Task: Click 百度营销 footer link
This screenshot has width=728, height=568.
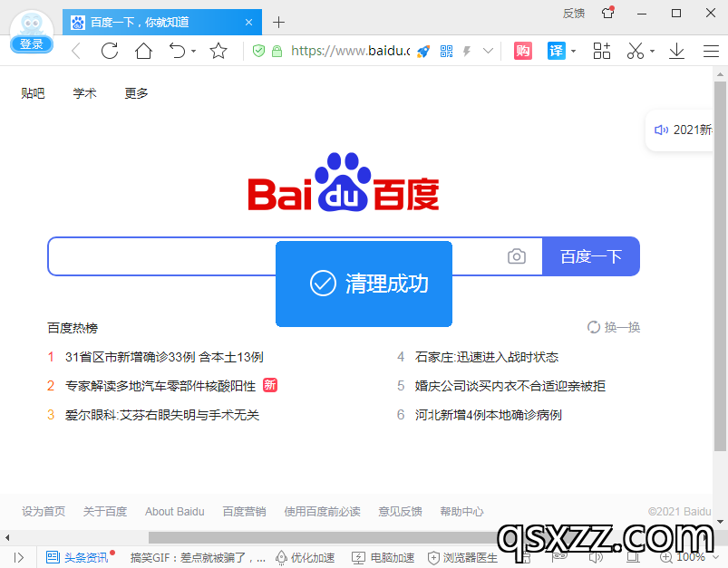Action: click(244, 512)
